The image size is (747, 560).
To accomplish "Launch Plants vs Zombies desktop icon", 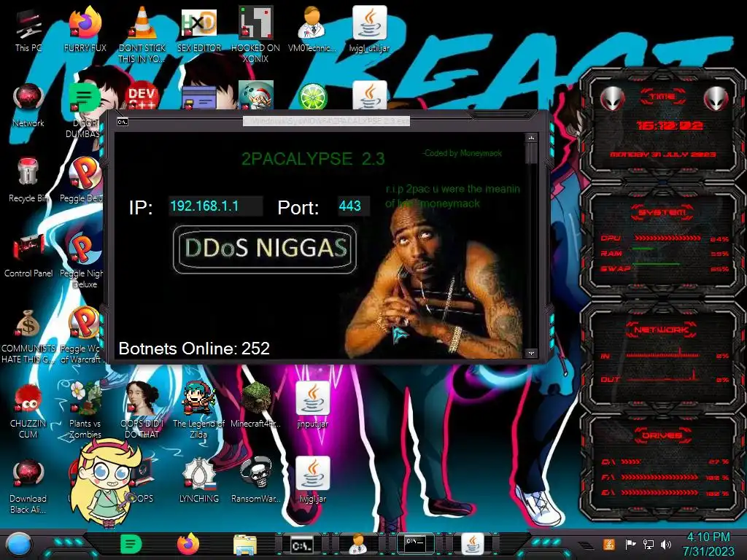I will [85, 411].
